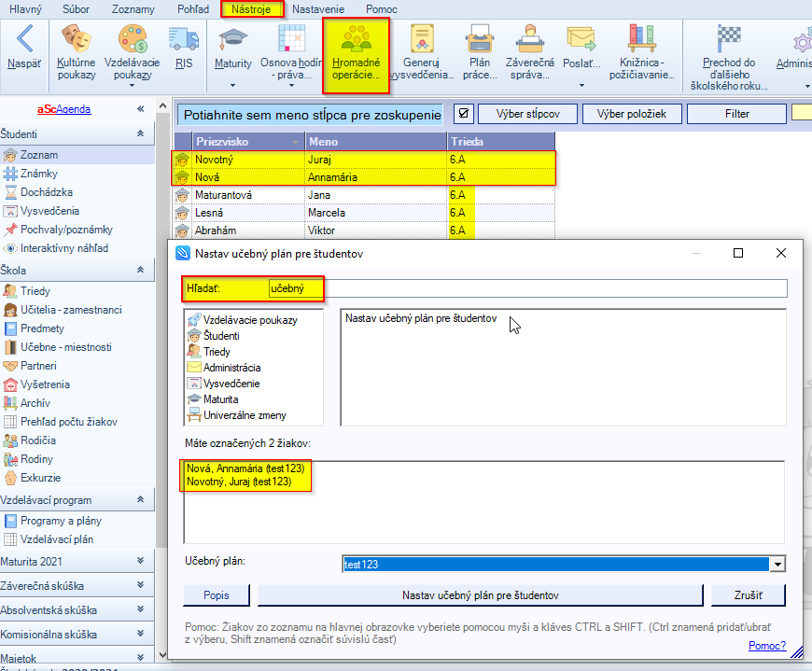
Task: Collapse the Študenti sidebar section
Action: 140,133
